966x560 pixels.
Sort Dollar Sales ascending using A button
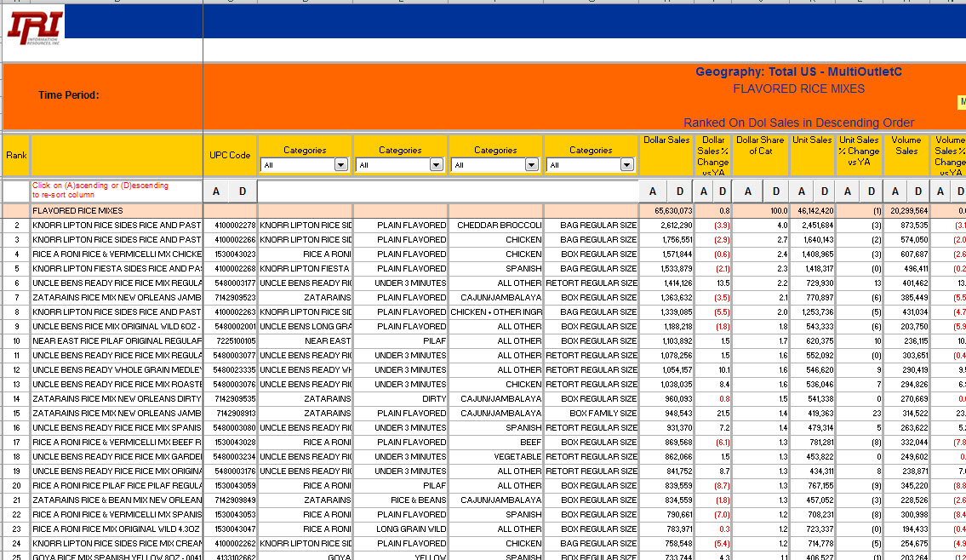pyautogui.click(x=653, y=191)
